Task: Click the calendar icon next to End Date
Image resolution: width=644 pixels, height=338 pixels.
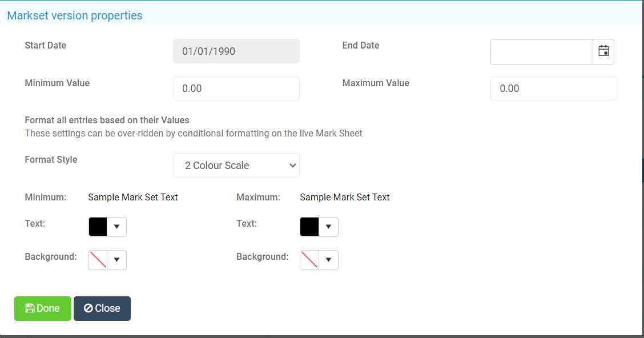Action: coord(603,51)
